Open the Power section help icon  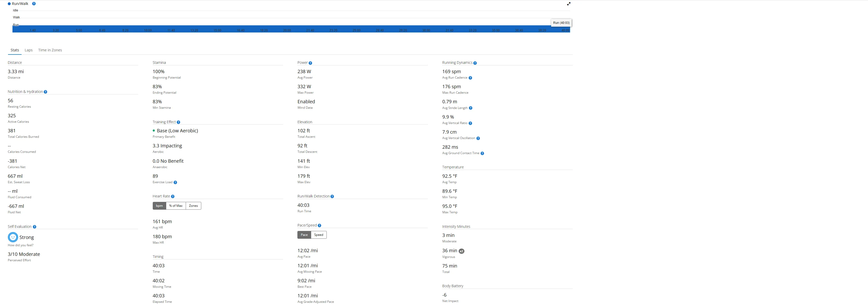tap(310, 63)
